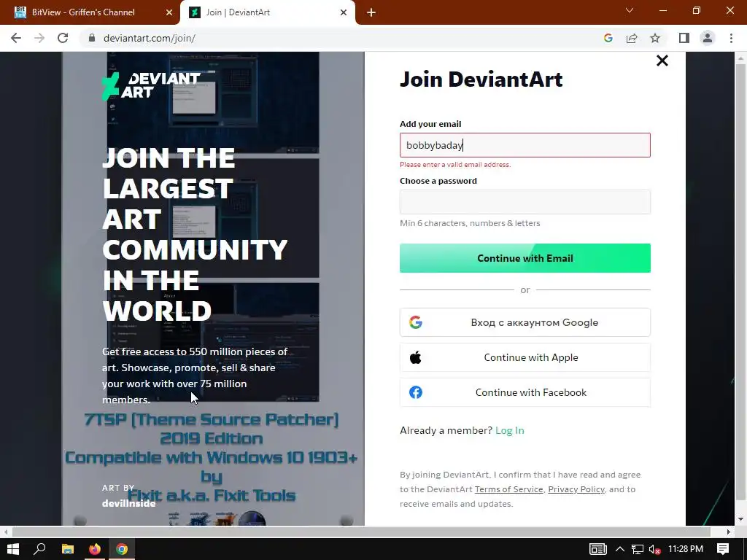Screen dimensions: 747x560
Task: Bookmark this page with star icon
Action: pos(655,38)
